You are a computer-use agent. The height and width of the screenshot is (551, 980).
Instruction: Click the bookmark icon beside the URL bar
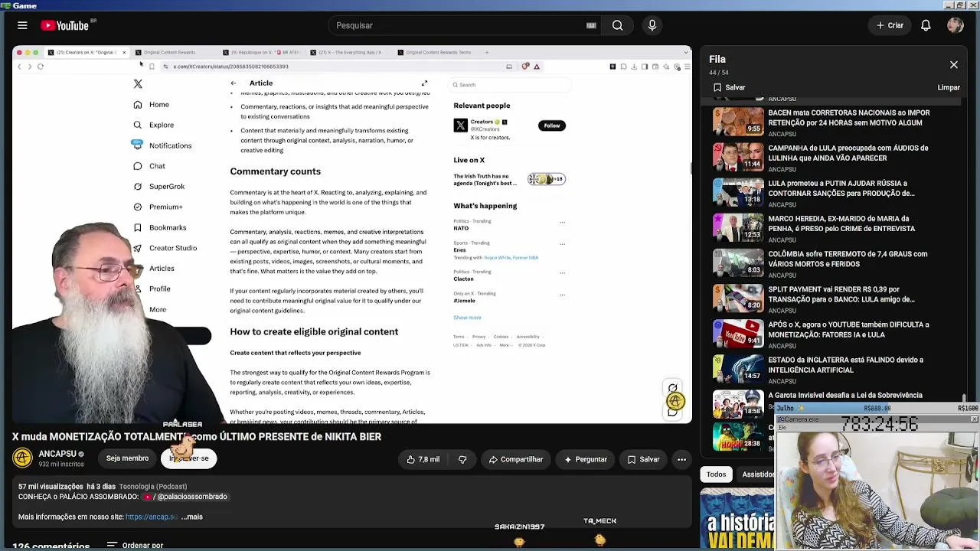point(152,67)
